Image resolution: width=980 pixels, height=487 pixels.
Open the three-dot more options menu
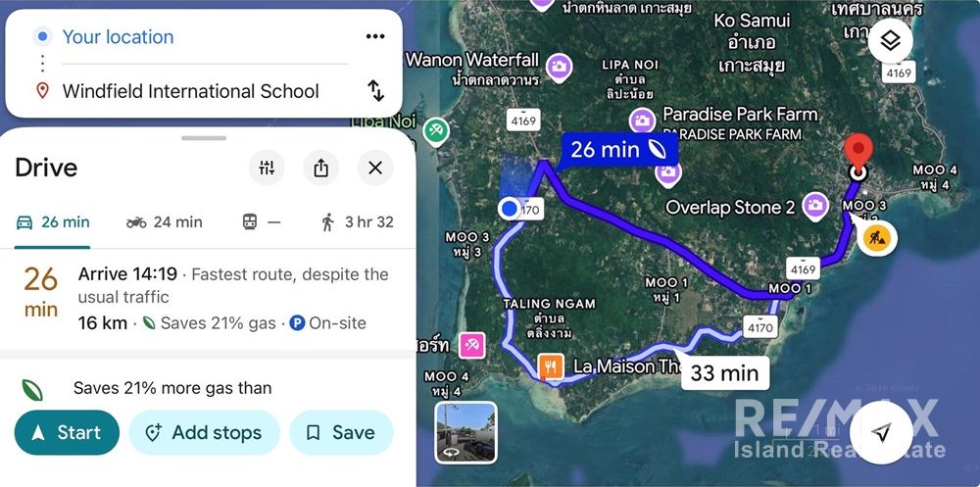click(x=375, y=36)
